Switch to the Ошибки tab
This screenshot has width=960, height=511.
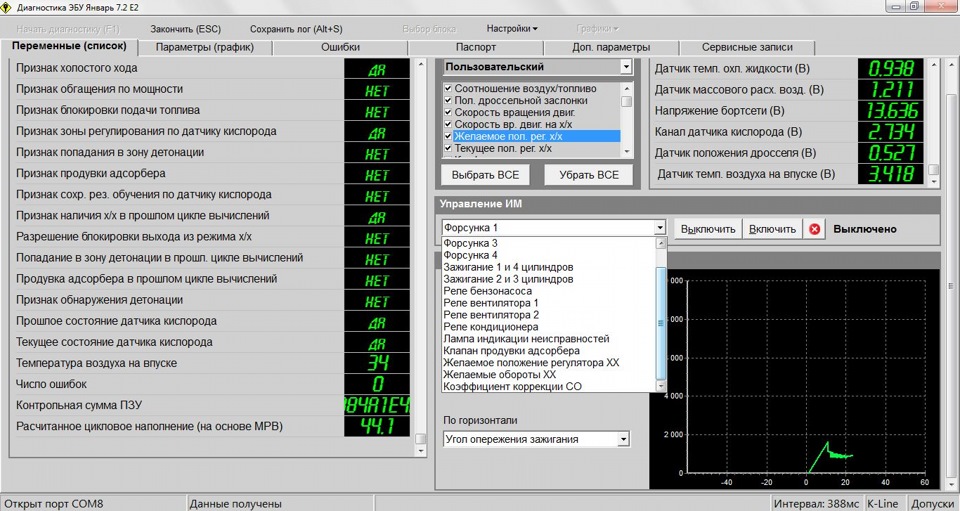coord(341,47)
